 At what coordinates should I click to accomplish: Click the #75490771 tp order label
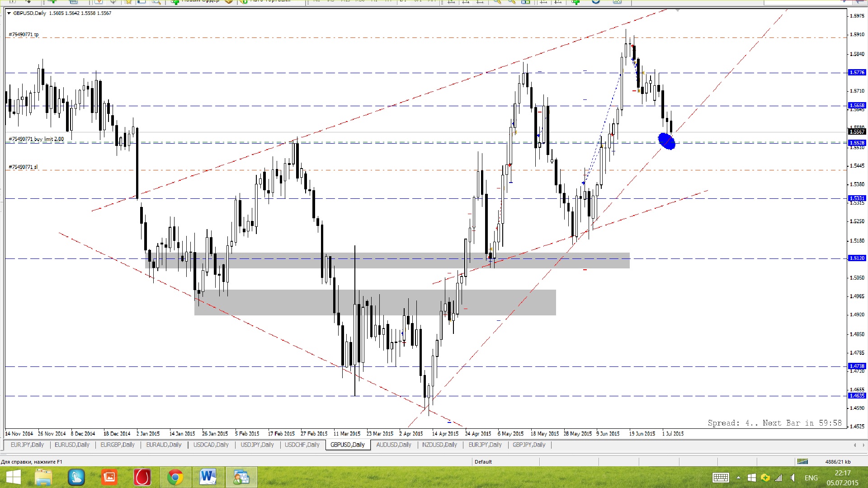click(24, 34)
